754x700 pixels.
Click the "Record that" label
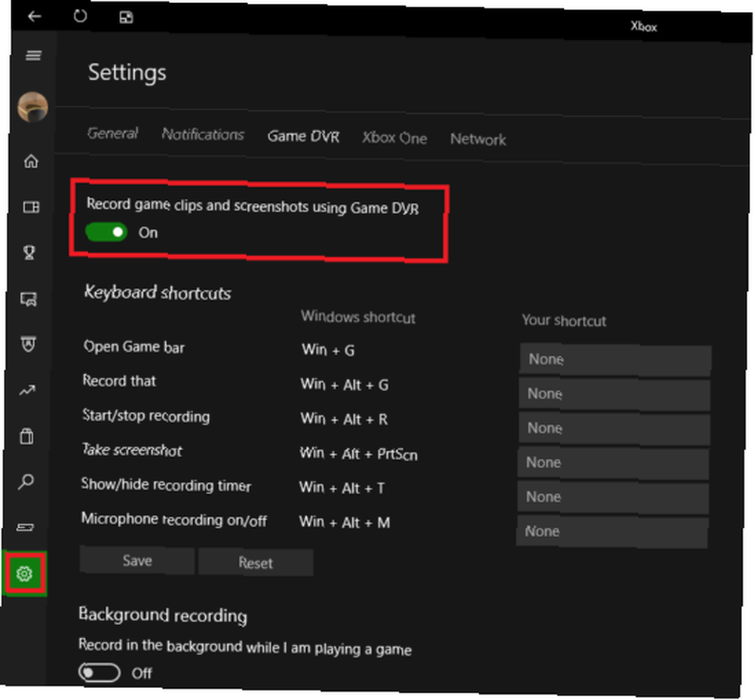point(119,381)
